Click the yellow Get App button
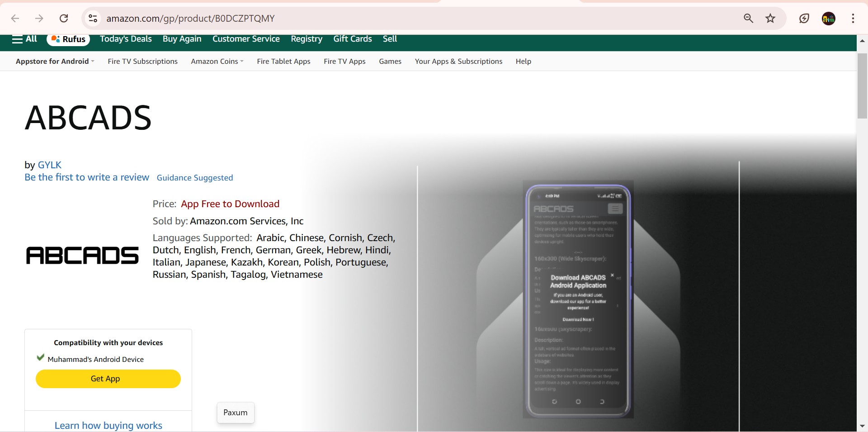This screenshot has height=432, width=868. point(108,379)
